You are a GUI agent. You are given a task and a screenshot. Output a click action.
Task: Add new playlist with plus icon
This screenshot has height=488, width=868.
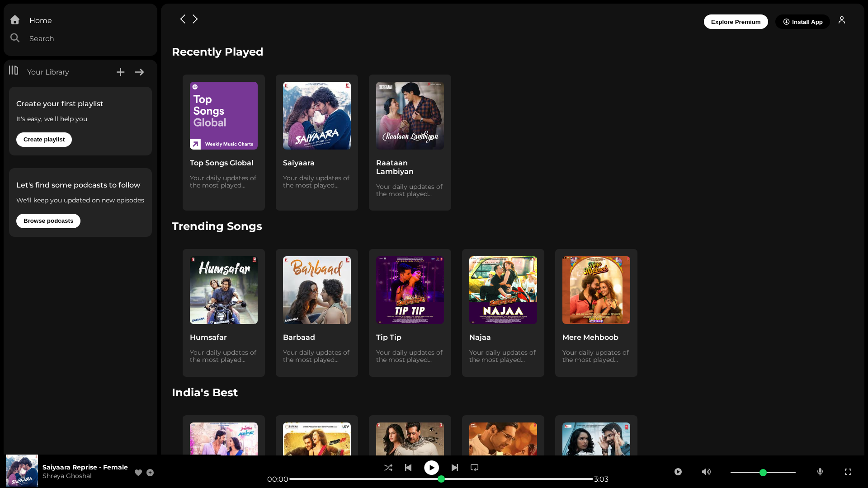coord(120,72)
